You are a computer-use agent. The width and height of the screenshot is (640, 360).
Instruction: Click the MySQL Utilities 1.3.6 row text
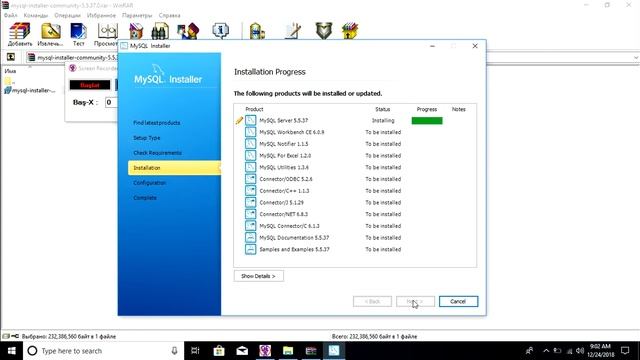click(284, 167)
